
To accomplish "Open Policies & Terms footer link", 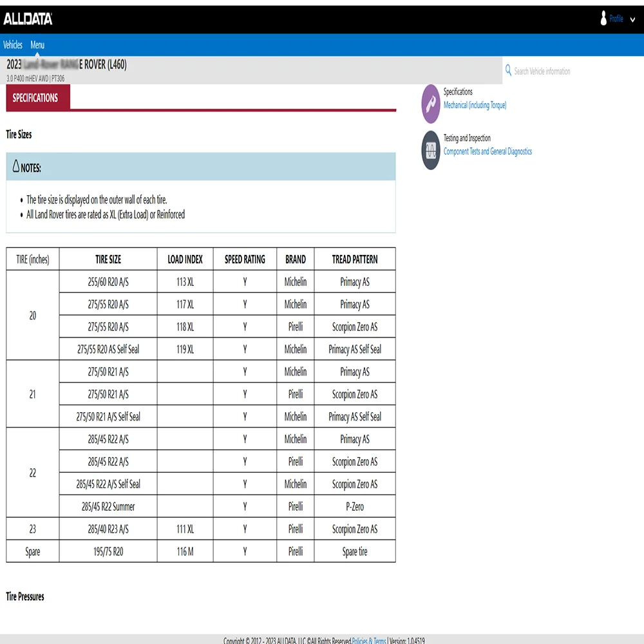I will coord(369,640).
